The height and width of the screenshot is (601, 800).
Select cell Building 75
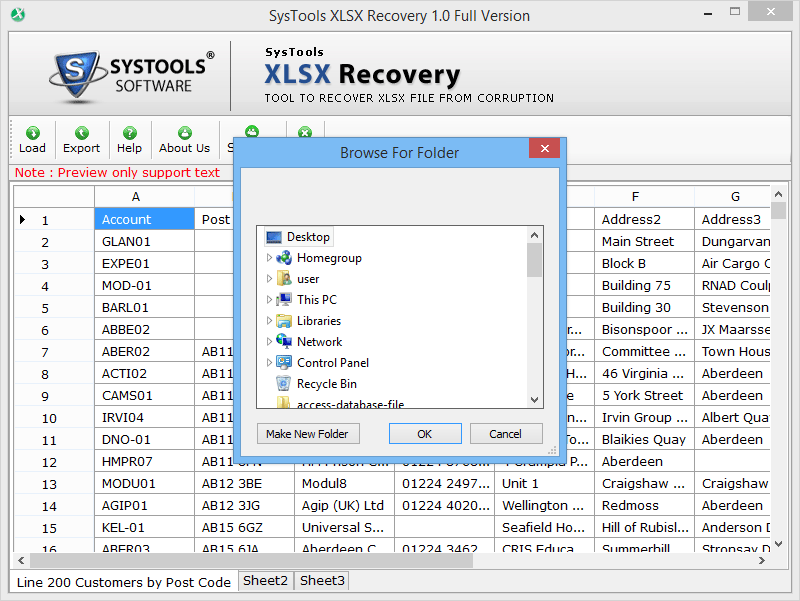(x=644, y=286)
